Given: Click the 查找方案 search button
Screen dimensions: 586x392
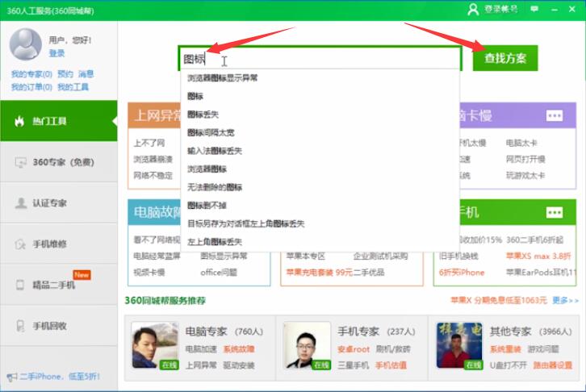Looking at the screenshot, I should click(x=505, y=58).
